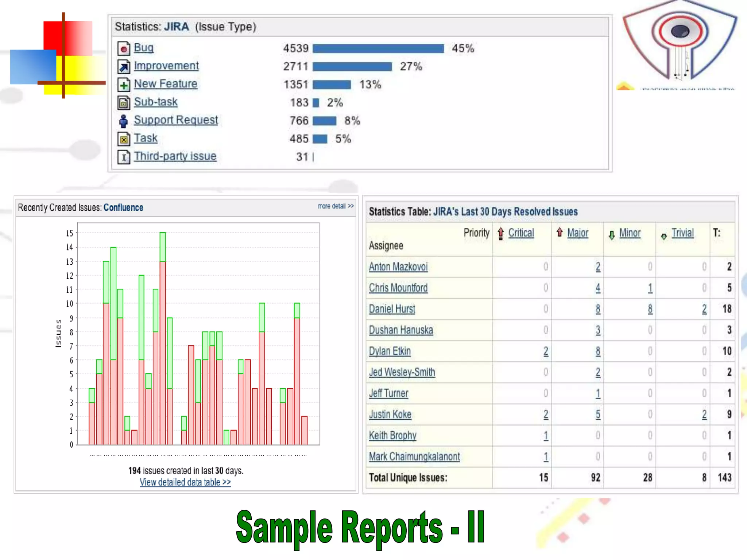The image size is (747, 560).
Task: Click Dylan Etkin's Critical count 2
Action: pos(546,351)
